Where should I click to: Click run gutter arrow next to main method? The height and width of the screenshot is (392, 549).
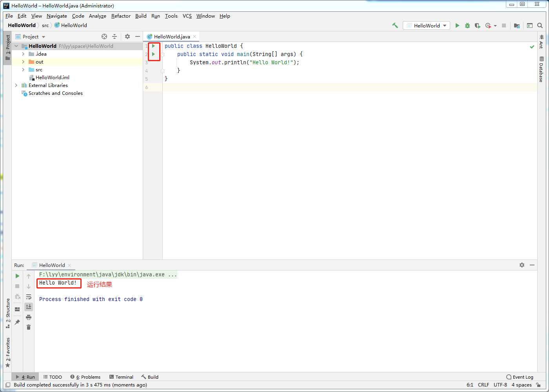coord(153,54)
